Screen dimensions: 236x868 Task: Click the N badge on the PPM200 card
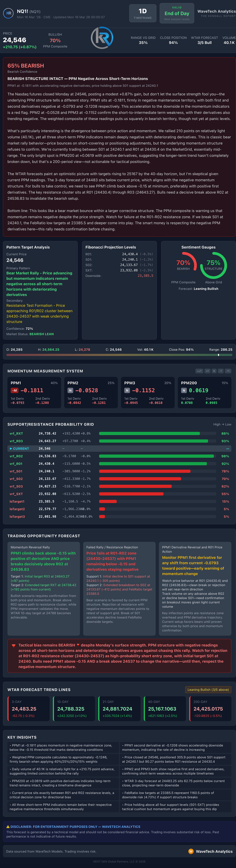[x=184, y=390]
